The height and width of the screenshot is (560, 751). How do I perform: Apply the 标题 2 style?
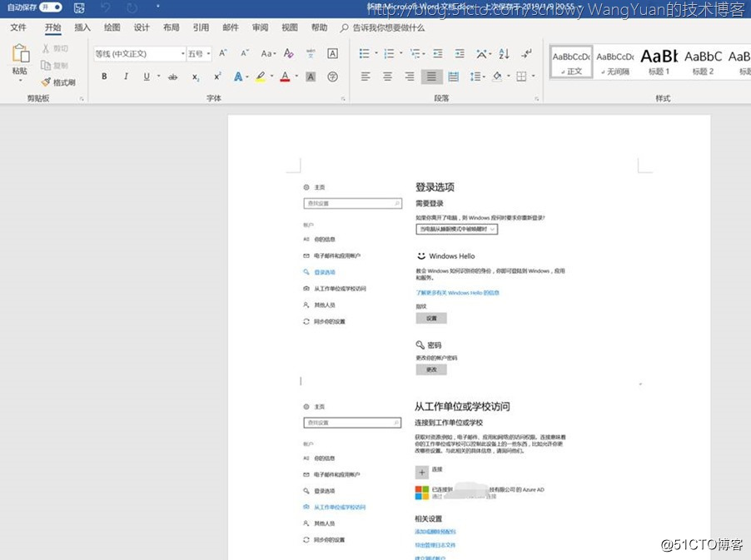703,62
